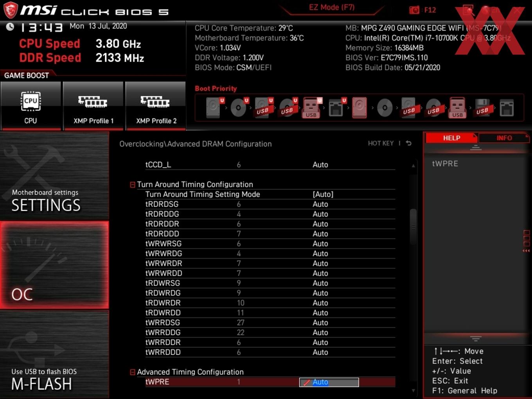532x399 pixels.
Task: Click the tRDRDDR row label
Action: tap(162, 224)
